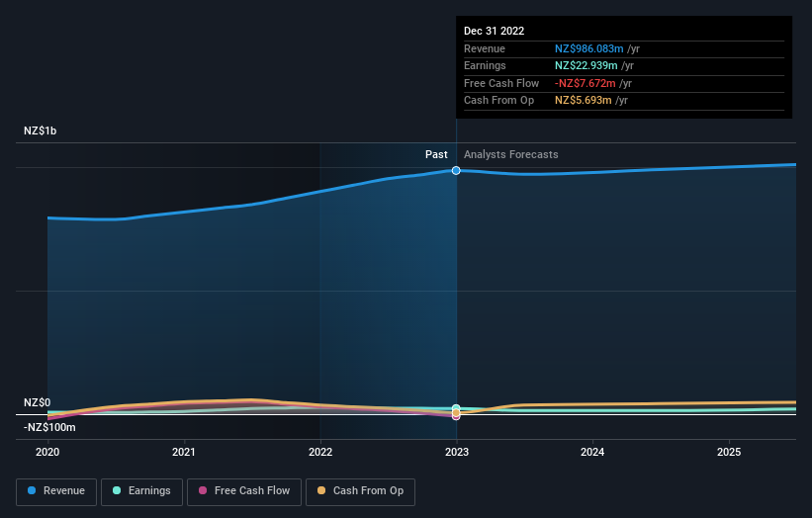Viewport: 812px width, 518px height.
Task: Click the teal Earnings legend dot
Action: point(117,490)
